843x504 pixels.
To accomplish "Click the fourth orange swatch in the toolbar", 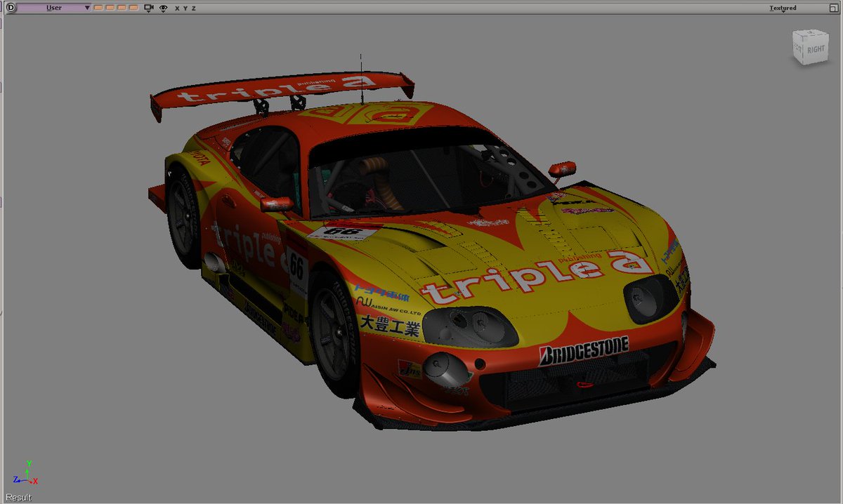I will coord(133,7).
